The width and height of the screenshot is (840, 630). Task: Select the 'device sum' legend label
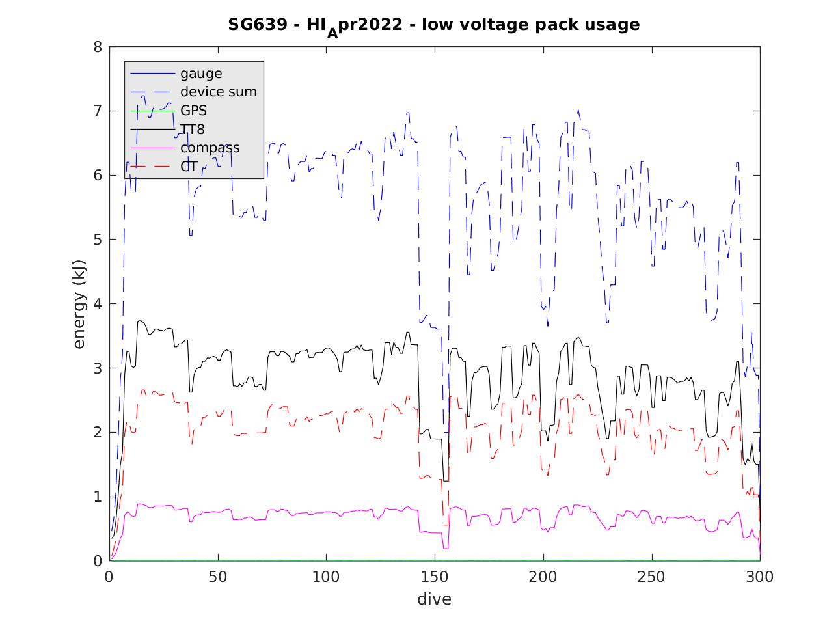click(218, 92)
